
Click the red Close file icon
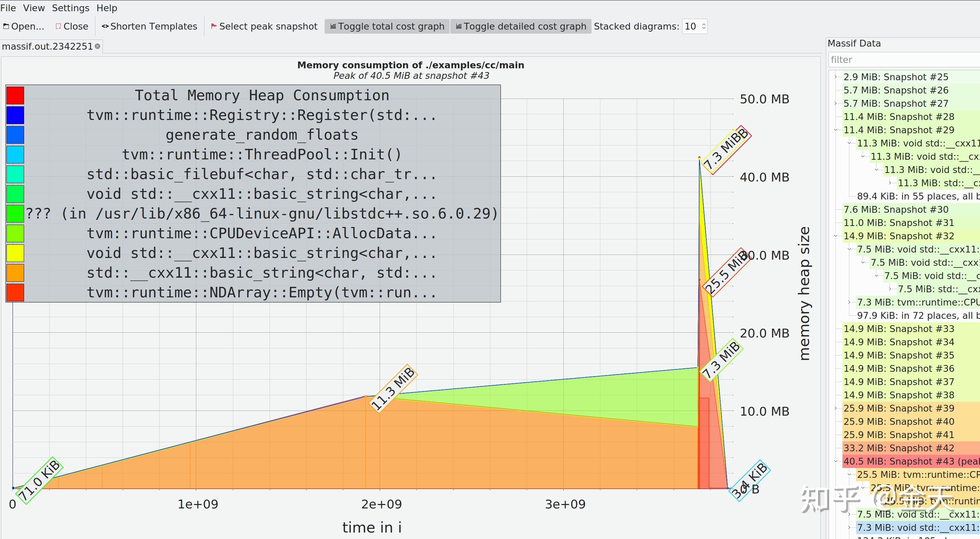click(x=58, y=26)
